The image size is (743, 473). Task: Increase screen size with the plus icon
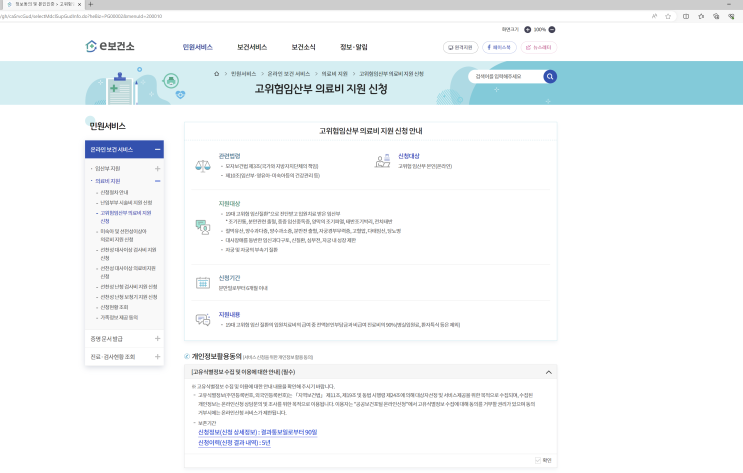click(x=527, y=29)
